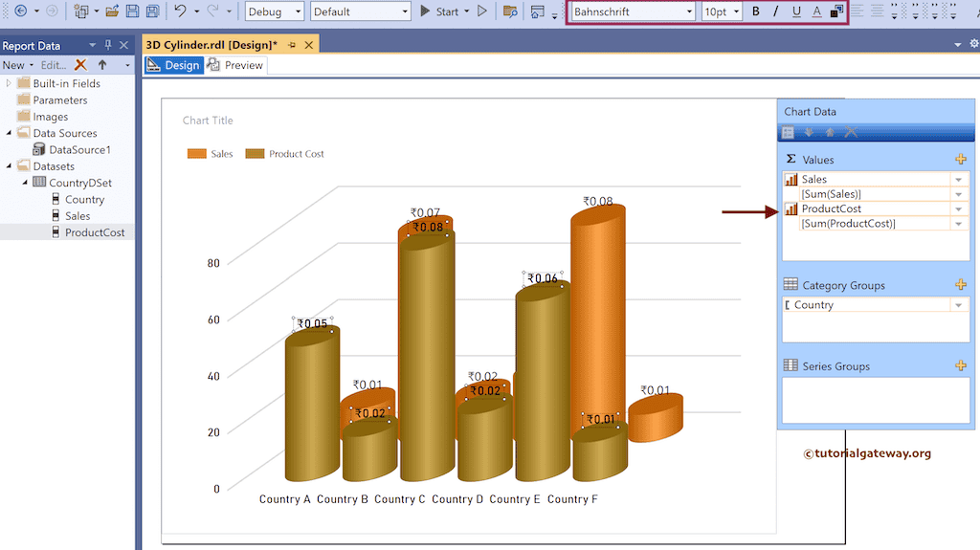The width and height of the screenshot is (980, 550).
Task: Click the greyed Redo arrow
Action: (212, 11)
